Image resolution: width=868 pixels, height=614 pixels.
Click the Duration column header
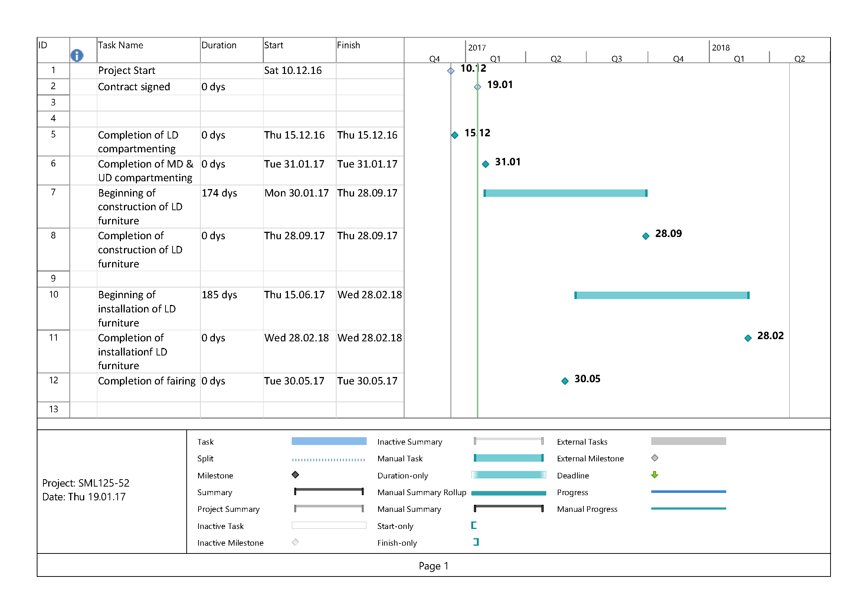(219, 45)
